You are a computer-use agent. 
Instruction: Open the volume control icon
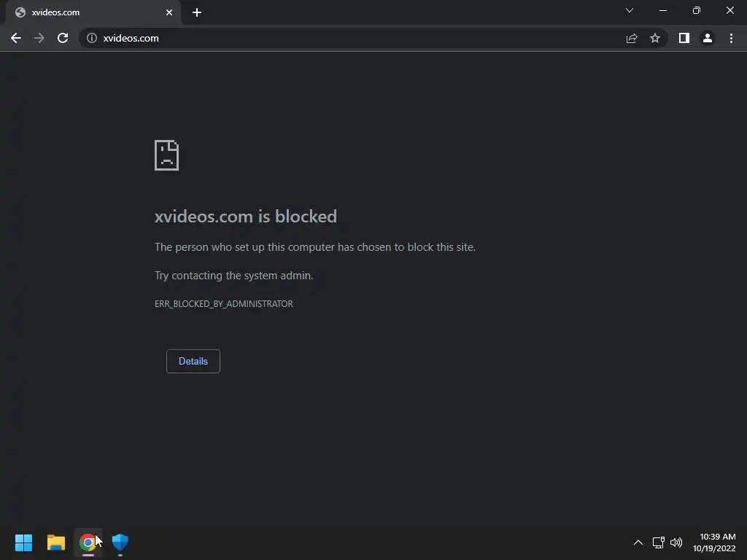pyautogui.click(x=676, y=542)
